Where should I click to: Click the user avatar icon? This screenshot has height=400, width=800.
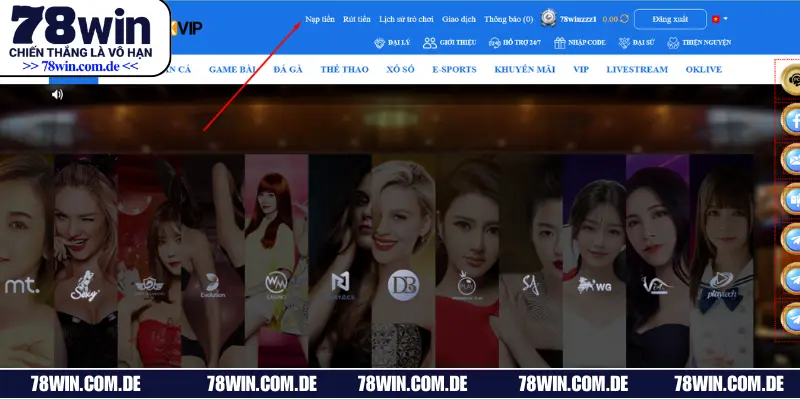[548, 18]
